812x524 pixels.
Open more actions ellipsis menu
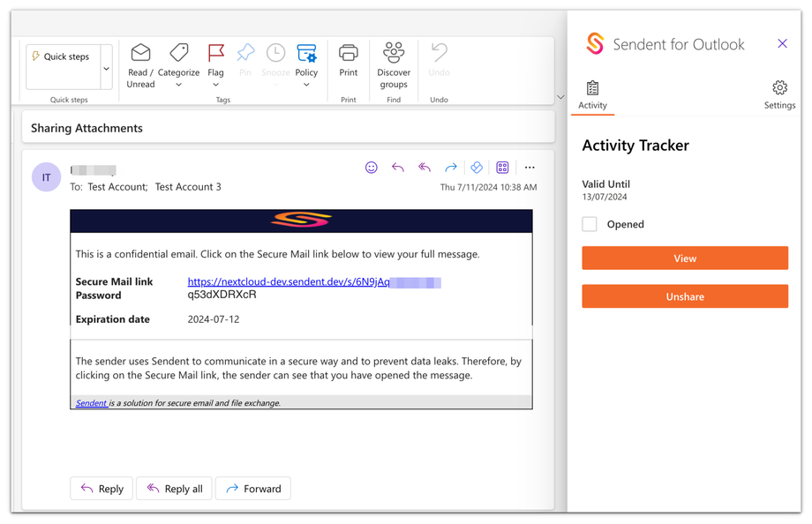pyautogui.click(x=530, y=168)
